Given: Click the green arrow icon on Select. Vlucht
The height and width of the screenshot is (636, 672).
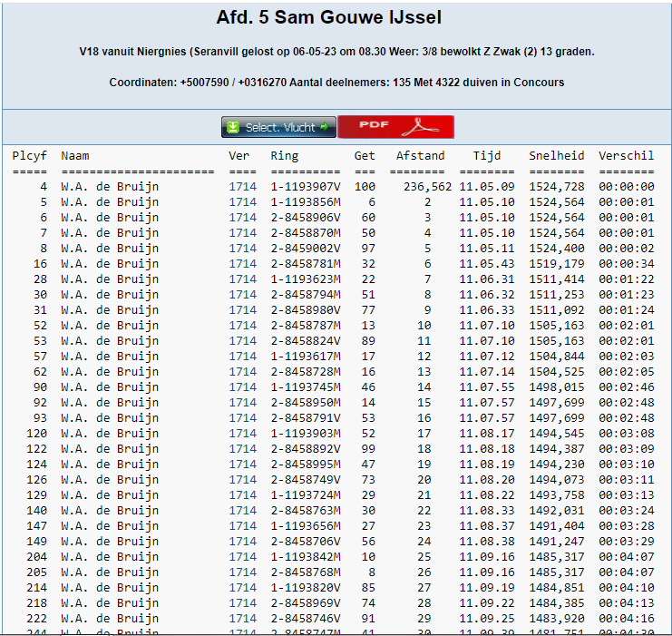Looking at the screenshot, I should coord(325,127).
